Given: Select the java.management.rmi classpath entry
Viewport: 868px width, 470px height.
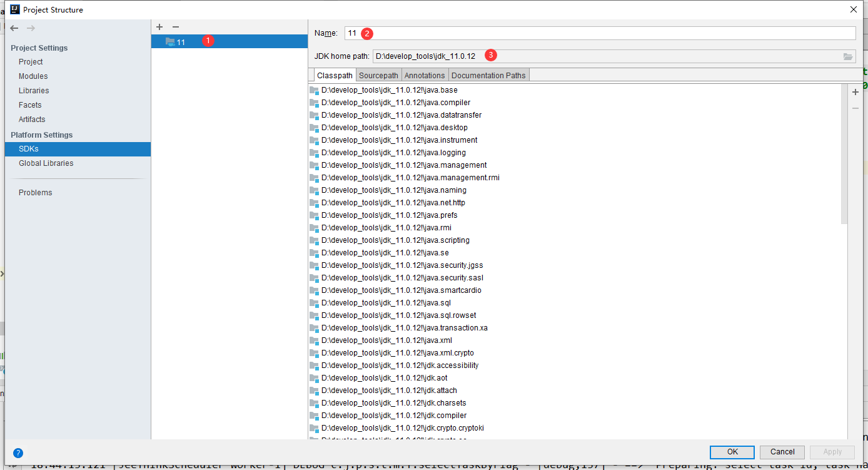Looking at the screenshot, I should (404, 178).
